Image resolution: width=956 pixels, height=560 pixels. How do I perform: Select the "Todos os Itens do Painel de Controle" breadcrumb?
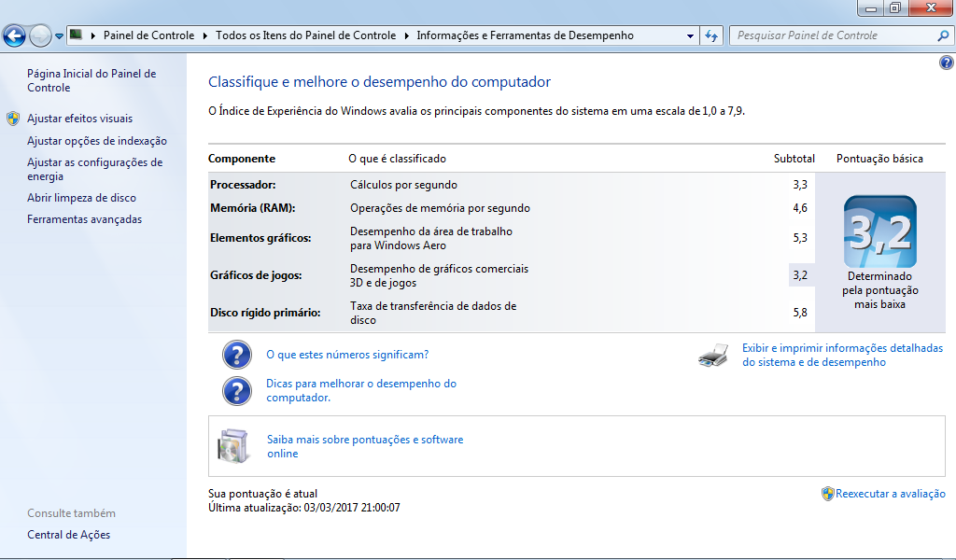305,35
